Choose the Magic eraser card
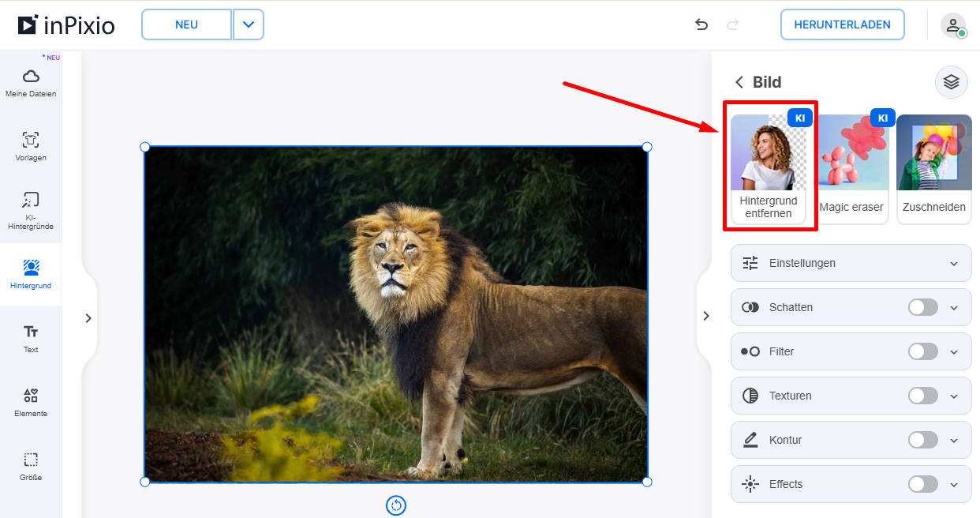Image resolution: width=980 pixels, height=518 pixels. point(851,169)
